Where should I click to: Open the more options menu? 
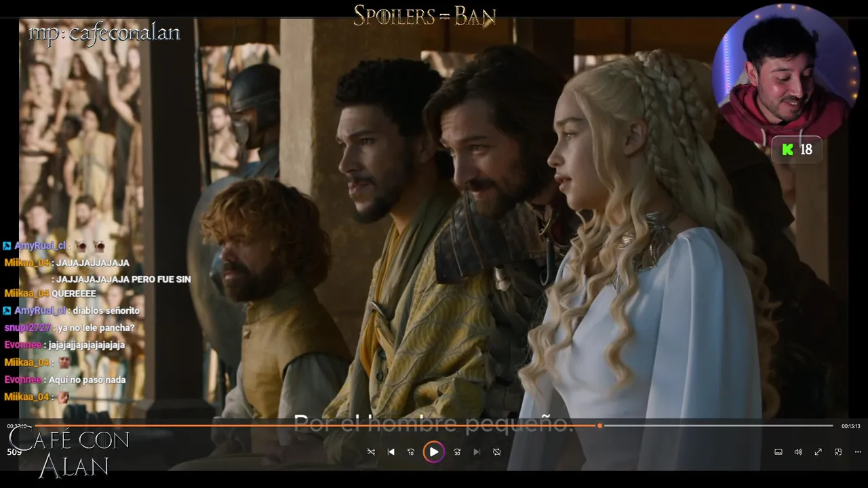pos(858,452)
